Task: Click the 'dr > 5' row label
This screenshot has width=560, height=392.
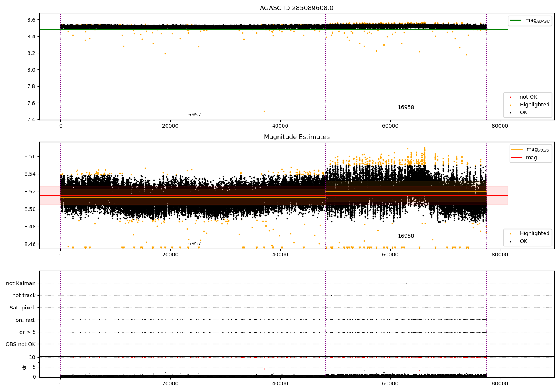Action: [x=28, y=332]
